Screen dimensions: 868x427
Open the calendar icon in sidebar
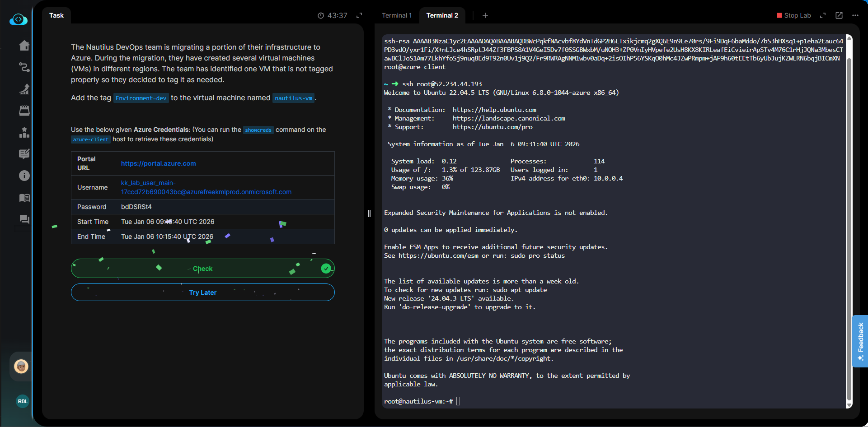pyautogui.click(x=24, y=111)
